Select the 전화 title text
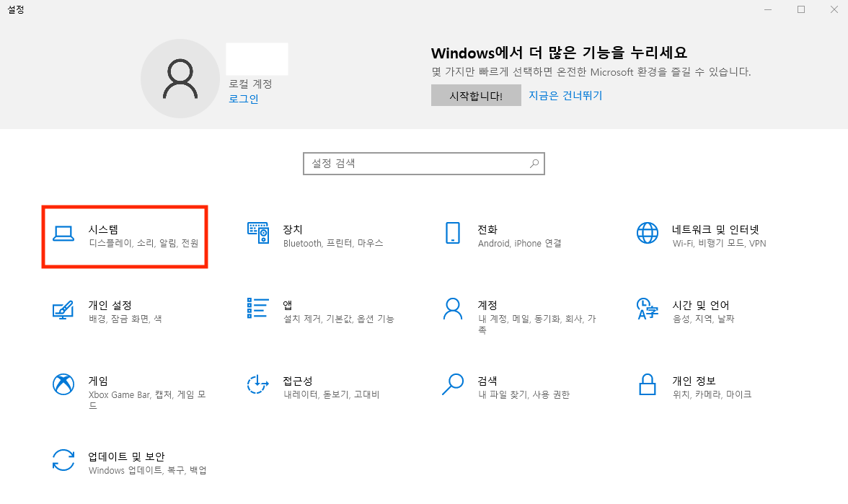 487,229
